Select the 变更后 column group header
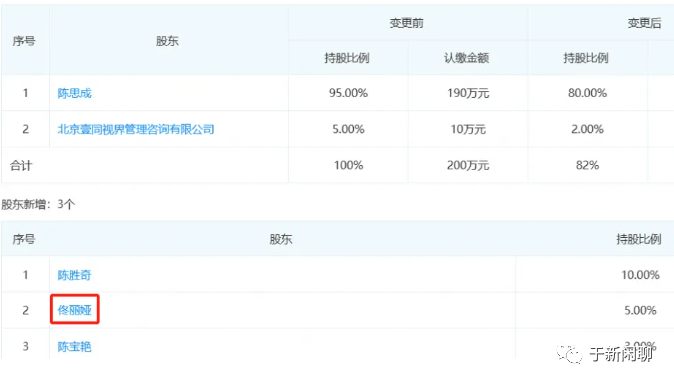Viewport: 674px width, 383px height. (644, 23)
